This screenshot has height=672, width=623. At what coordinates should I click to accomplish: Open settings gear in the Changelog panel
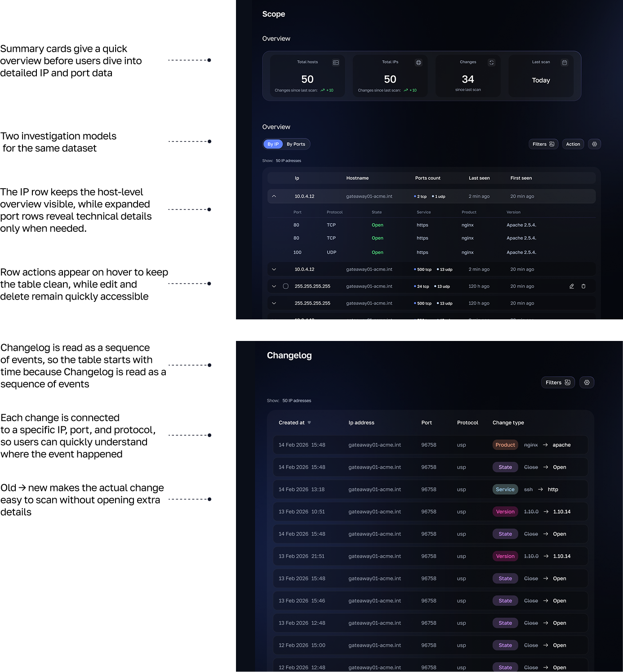587,382
